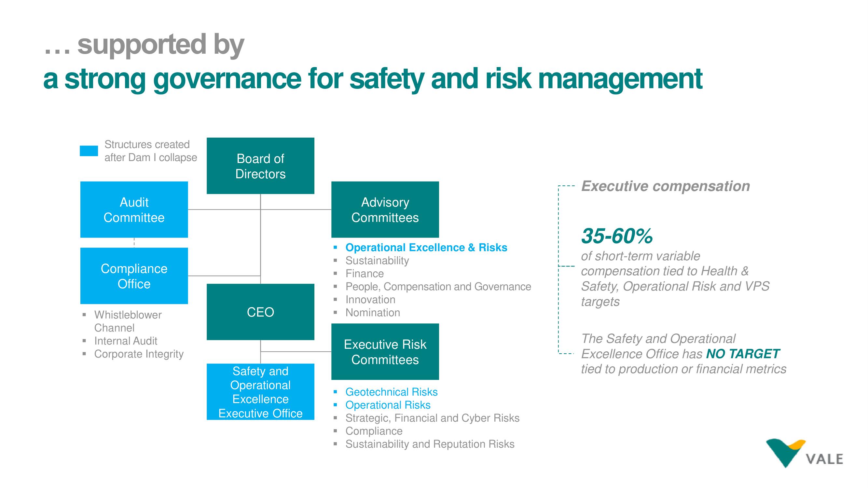Click 'People, Compensation and Governance' item
The width and height of the screenshot is (868, 488).
pyautogui.click(x=438, y=287)
